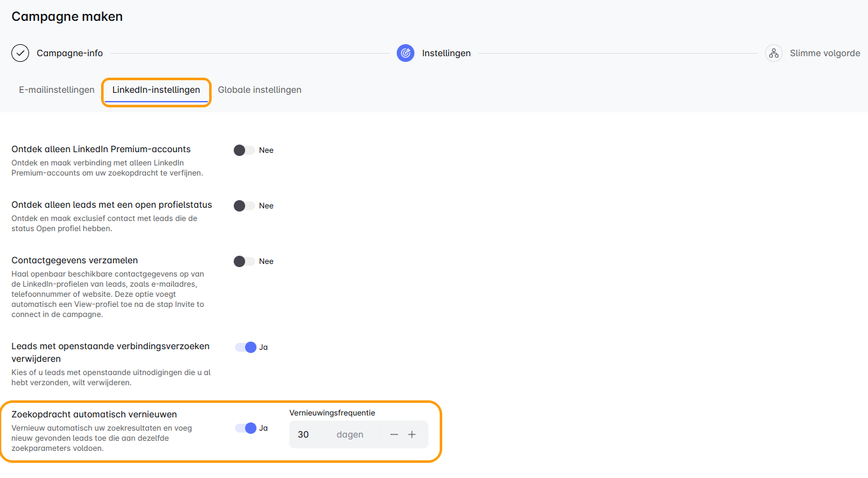Increase Vernieuwingsfrequentie with the plus icon
The height and width of the screenshot is (478, 868).
[412, 434]
